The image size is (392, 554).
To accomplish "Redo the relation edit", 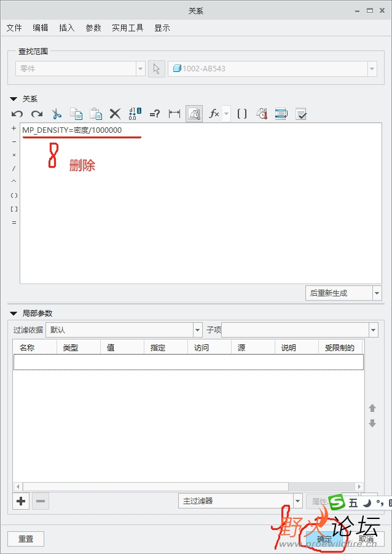I will (x=37, y=114).
